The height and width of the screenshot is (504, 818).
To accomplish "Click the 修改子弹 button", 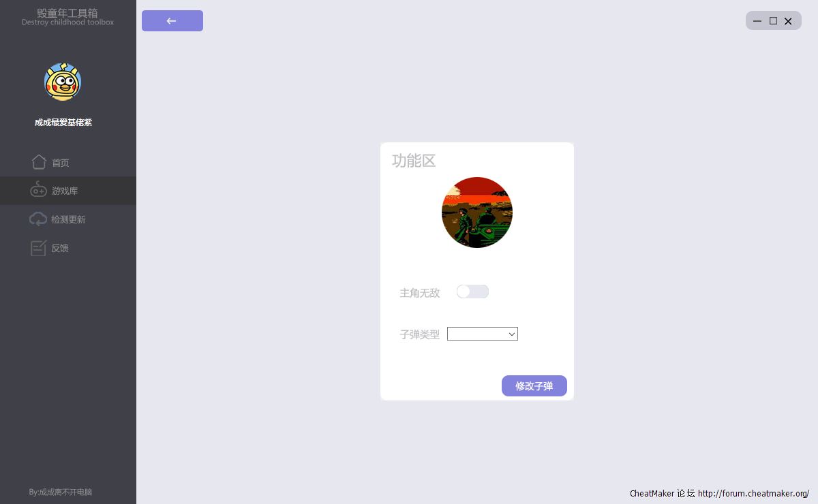I will point(534,385).
